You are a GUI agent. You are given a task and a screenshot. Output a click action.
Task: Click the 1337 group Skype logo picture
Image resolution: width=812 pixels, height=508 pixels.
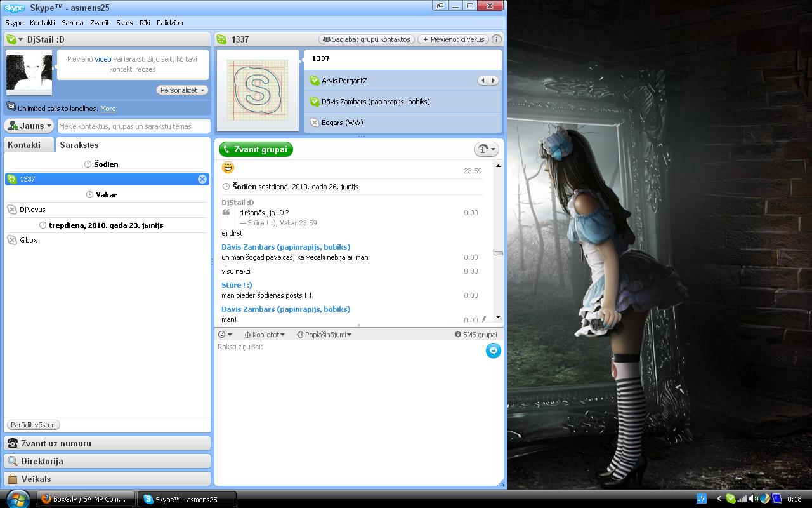258,91
